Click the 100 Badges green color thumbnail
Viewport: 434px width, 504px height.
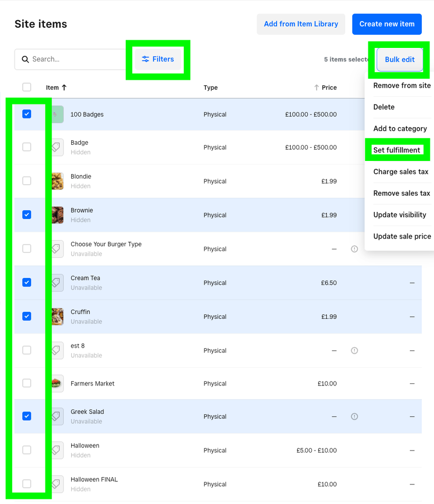click(x=57, y=114)
